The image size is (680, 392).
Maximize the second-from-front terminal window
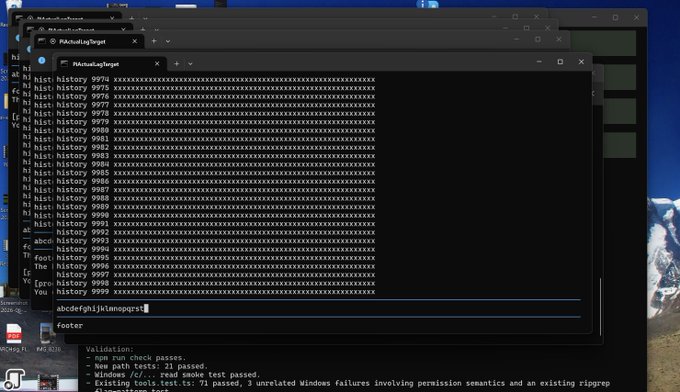tap(538, 39)
